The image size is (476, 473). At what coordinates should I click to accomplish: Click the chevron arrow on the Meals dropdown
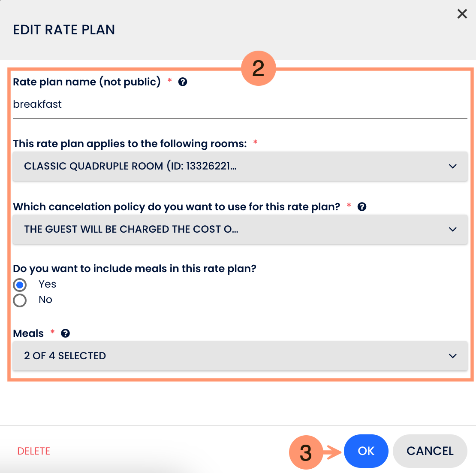452,356
